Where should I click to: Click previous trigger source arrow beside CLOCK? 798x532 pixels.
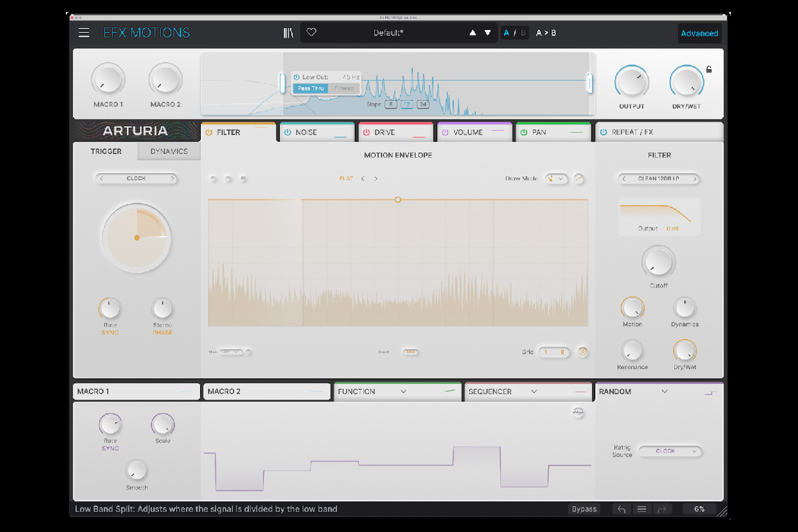[100, 178]
